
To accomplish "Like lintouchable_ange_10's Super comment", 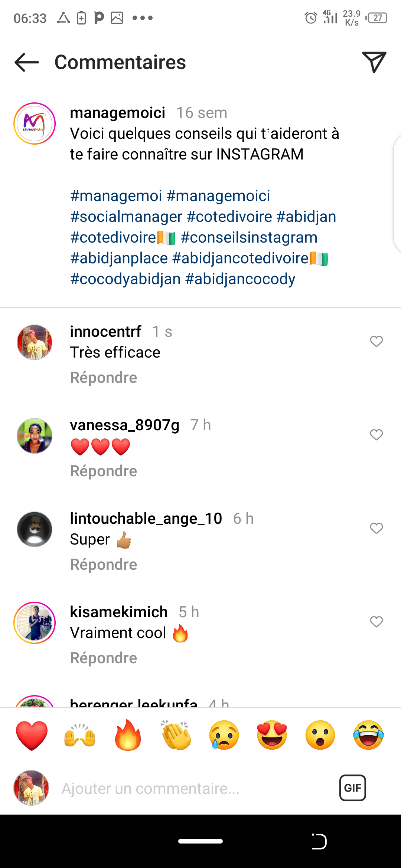I will click(376, 528).
